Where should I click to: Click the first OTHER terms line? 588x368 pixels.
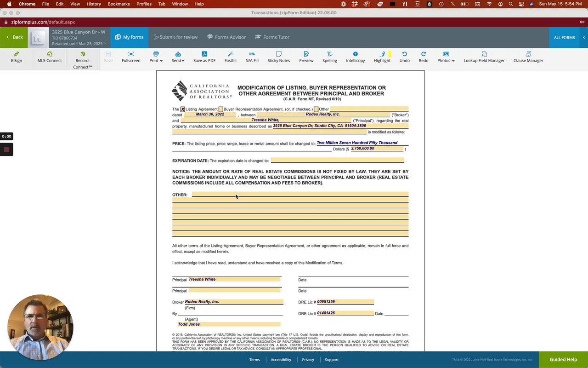point(300,194)
